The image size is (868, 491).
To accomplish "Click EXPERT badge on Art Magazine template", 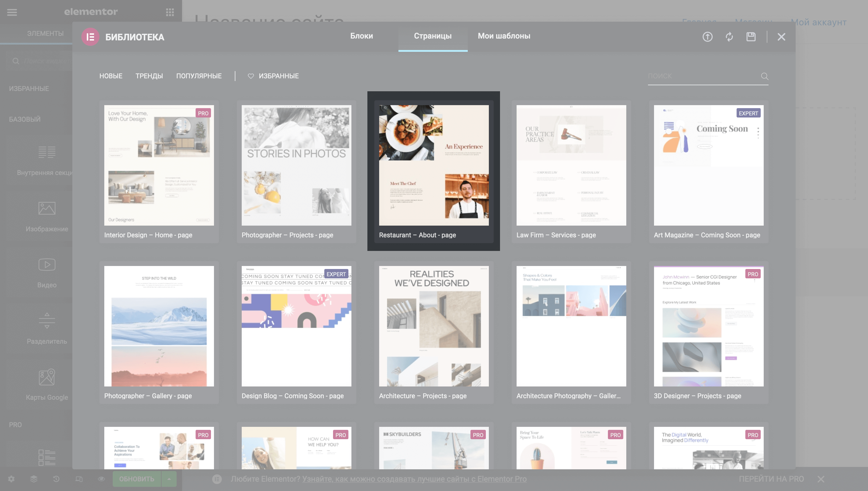I will click(748, 113).
